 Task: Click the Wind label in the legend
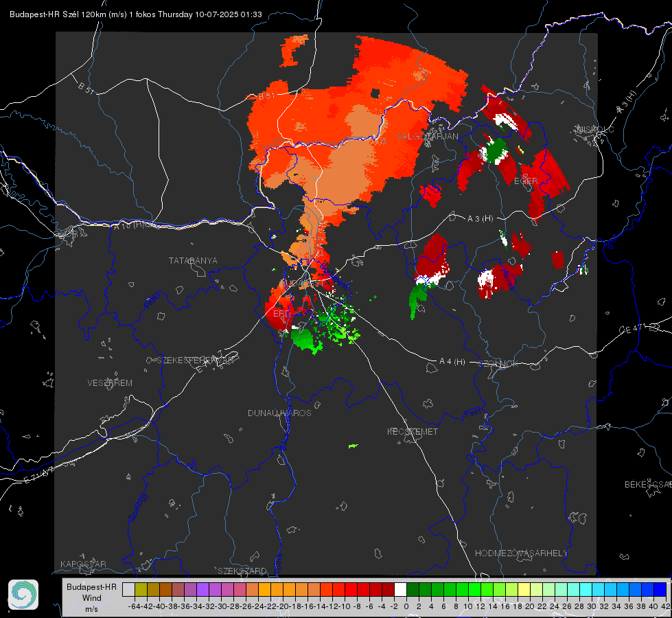92,598
